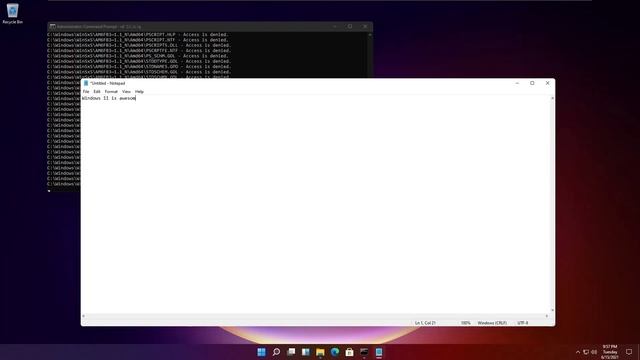
Task: Open the clock and date flyout
Action: 610,352
